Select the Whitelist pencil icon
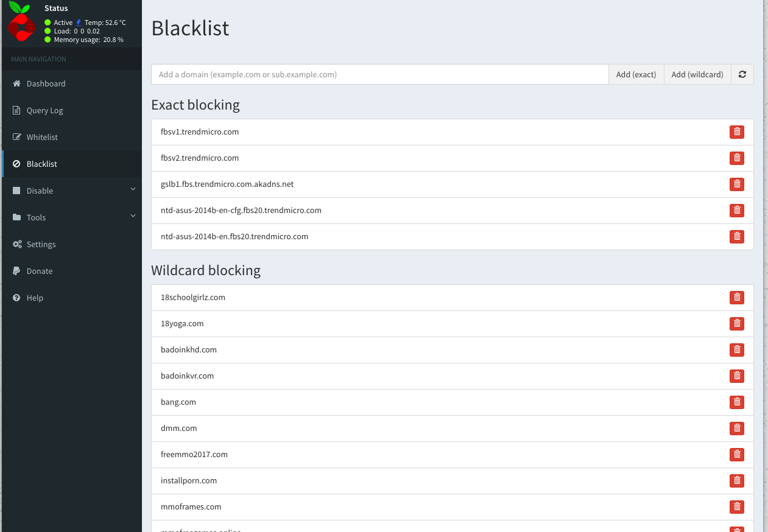Viewport: 768px width, 532px height. 18,137
